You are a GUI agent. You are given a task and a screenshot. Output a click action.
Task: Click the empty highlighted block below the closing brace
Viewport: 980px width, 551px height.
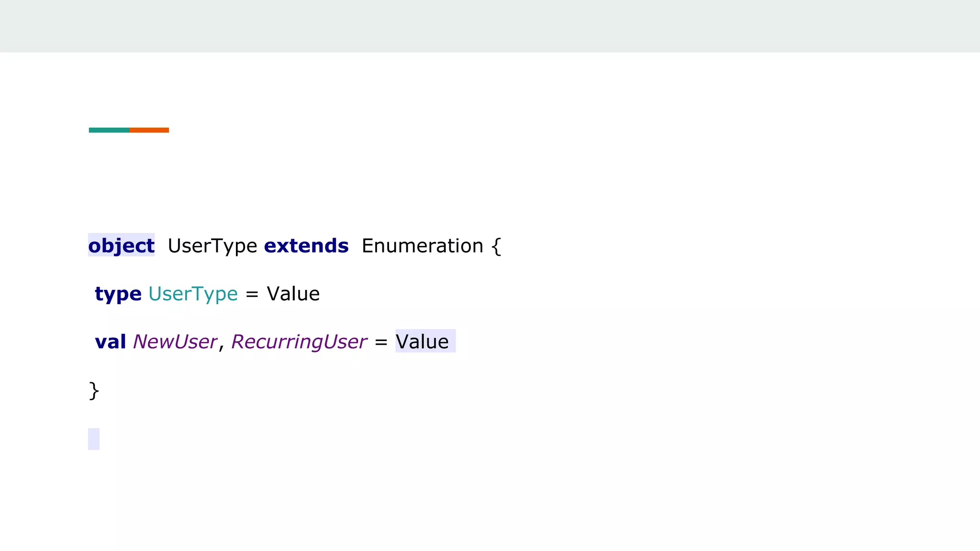click(94, 439)
